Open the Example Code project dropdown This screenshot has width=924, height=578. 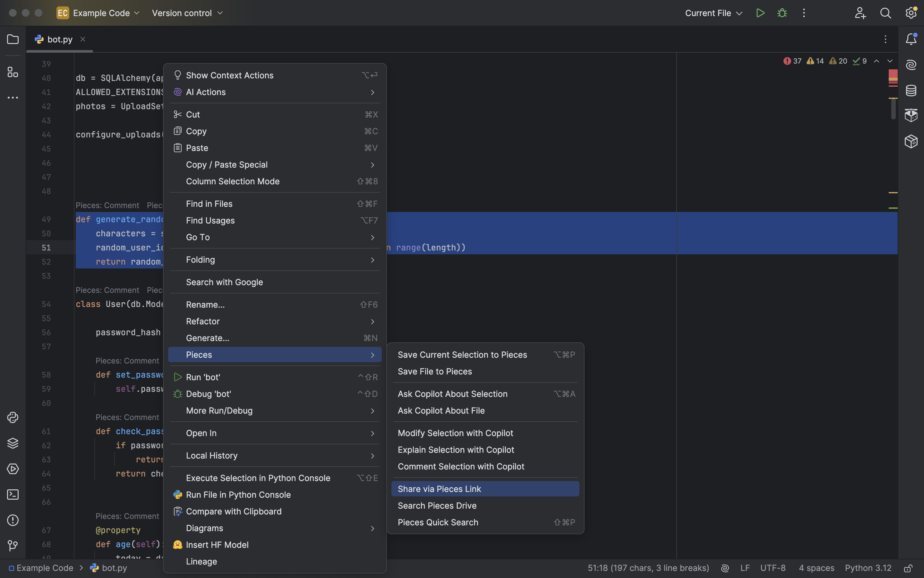[98, 13]
